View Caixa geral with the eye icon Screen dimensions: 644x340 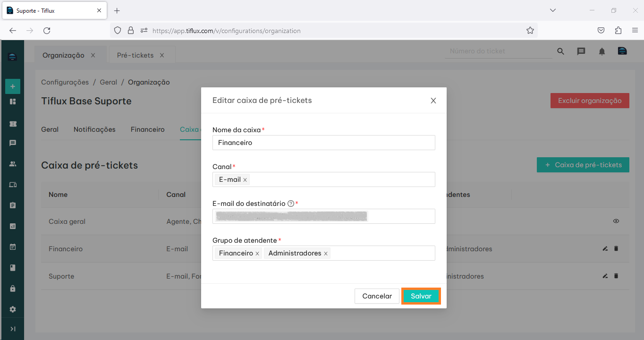click(x=616, y=221)
